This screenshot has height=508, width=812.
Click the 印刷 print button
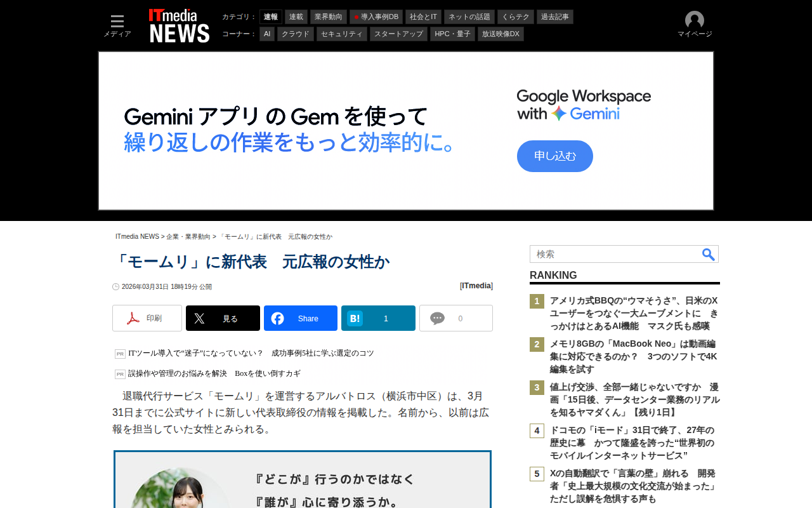point(147,318)
